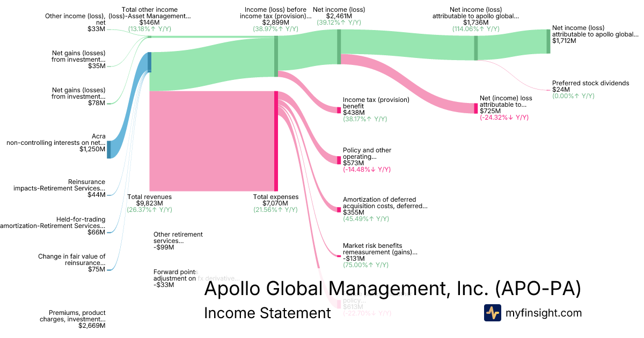Click the myfinsight logo icon

point(492,313)
